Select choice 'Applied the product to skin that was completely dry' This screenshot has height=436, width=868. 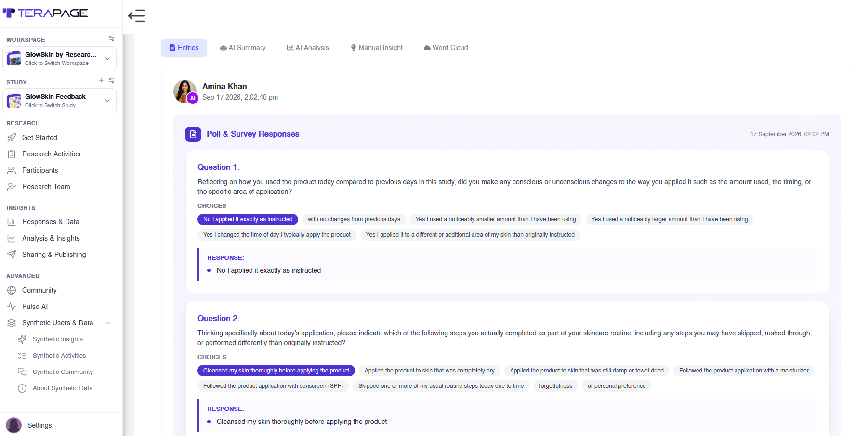(x=430, y=371)
